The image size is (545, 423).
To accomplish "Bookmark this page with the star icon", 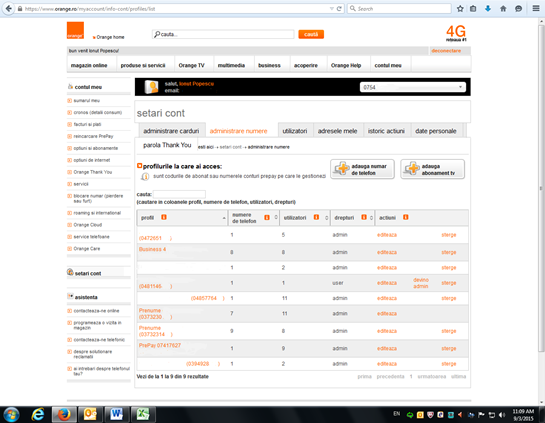I will (x=460, y=9).
